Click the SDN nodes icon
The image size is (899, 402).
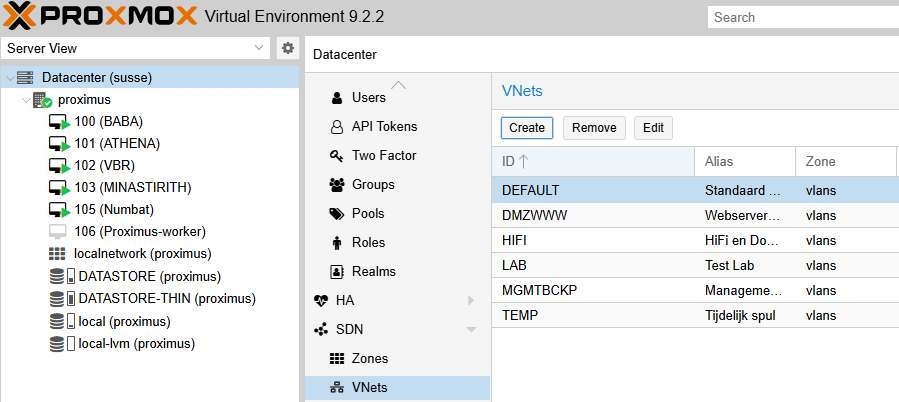tap(321, 330)
